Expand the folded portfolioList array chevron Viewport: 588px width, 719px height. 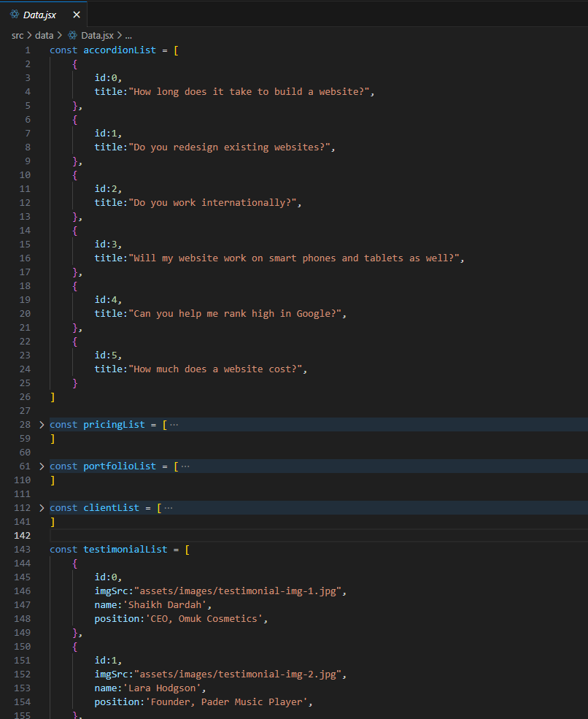click(x=42, y=466)
